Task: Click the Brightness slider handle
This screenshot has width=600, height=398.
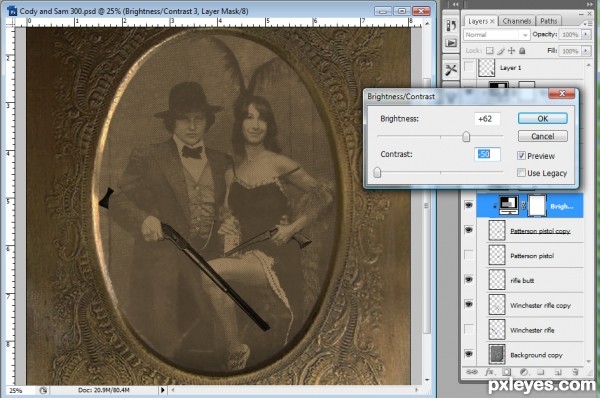Action: coord(466,136)
